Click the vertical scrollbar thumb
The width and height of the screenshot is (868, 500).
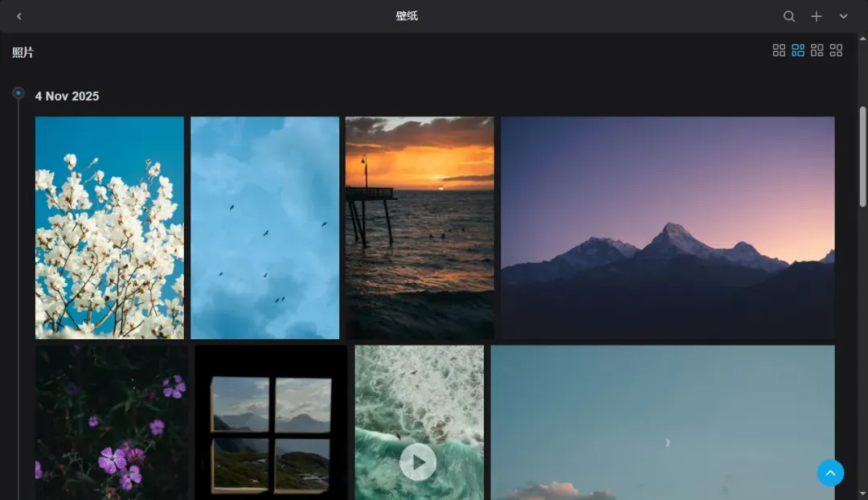[862, 157]
